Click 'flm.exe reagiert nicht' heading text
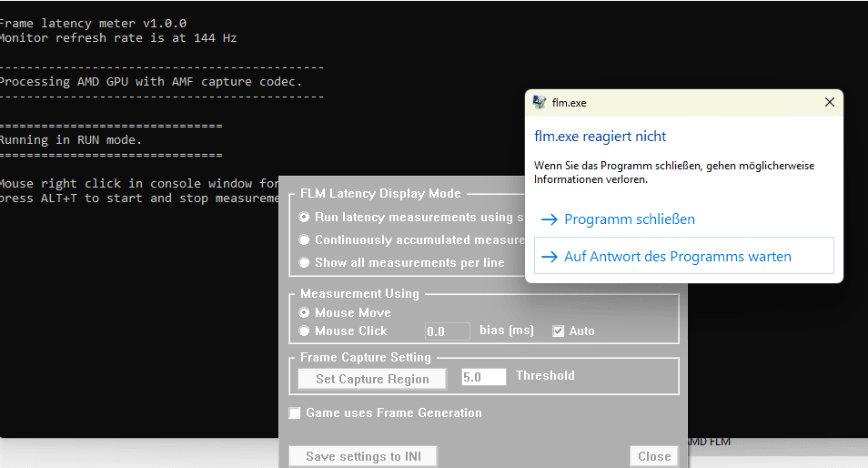 pos(601,137)
